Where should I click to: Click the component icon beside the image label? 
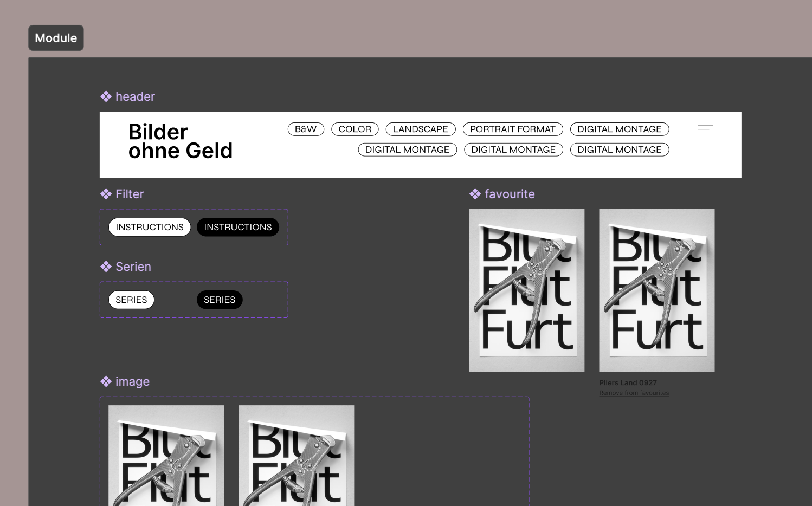tap(106, 381)
